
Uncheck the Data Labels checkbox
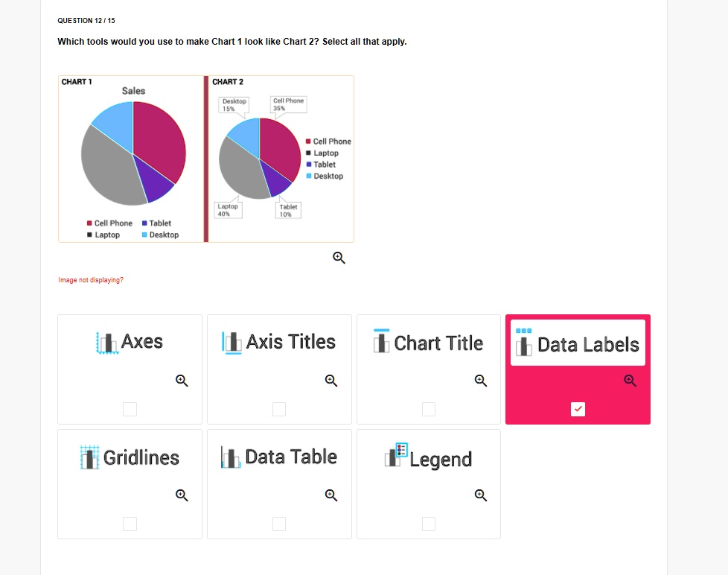click(578, 409)
